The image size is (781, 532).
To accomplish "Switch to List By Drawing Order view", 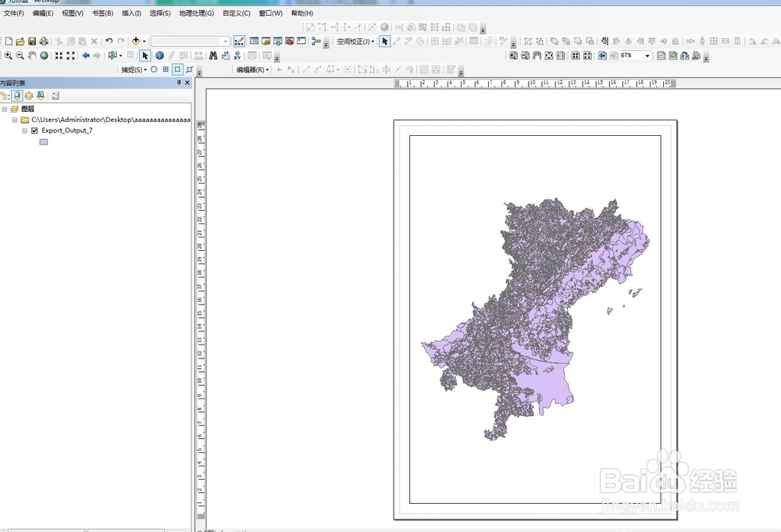I will click(x=5, y=95).
